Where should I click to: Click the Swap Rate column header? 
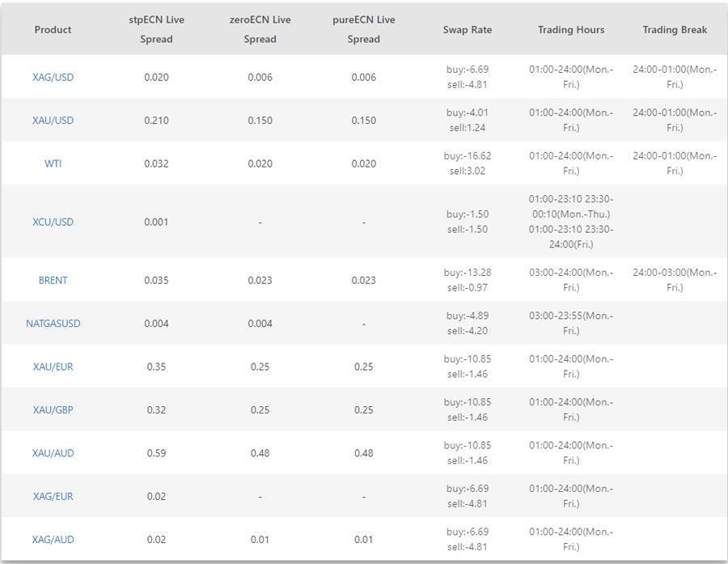(467, 30)
